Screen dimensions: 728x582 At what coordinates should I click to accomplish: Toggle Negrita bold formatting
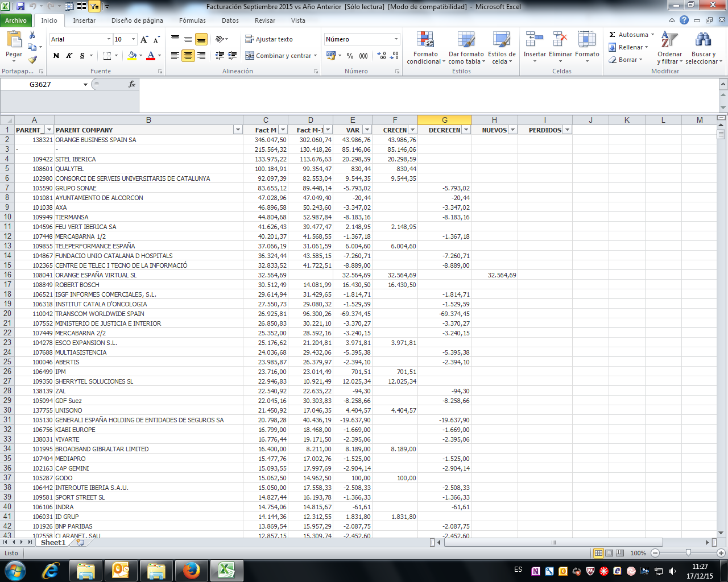56,56
